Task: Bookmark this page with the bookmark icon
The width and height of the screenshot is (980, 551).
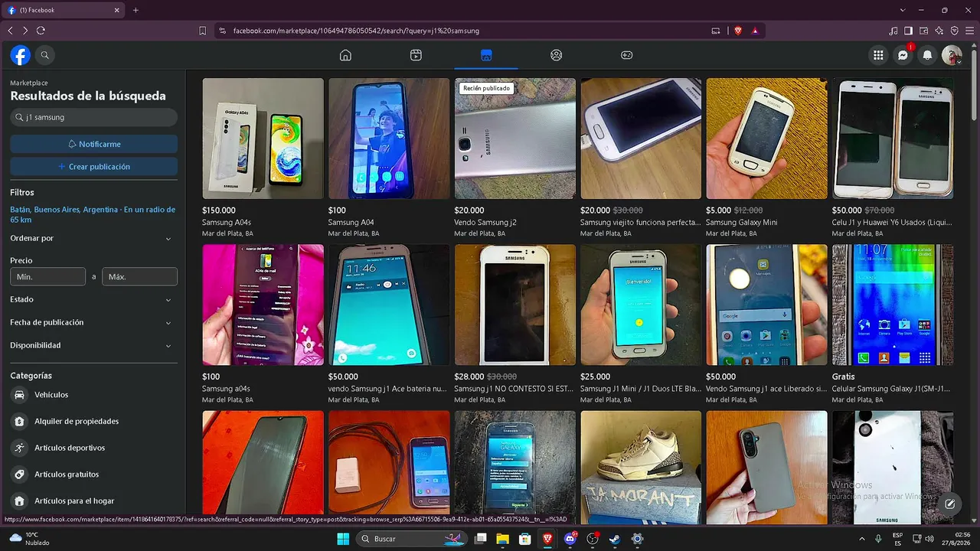Action: tap(203, 31)
